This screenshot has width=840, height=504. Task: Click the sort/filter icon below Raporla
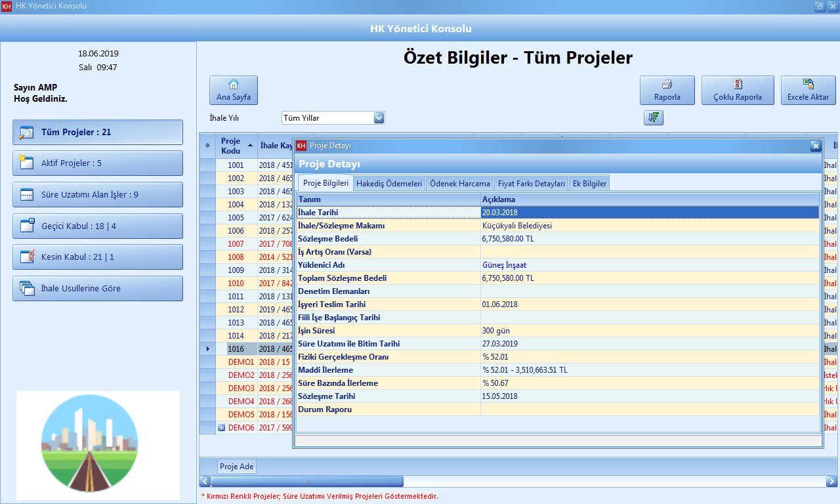[x=654, y=117]
